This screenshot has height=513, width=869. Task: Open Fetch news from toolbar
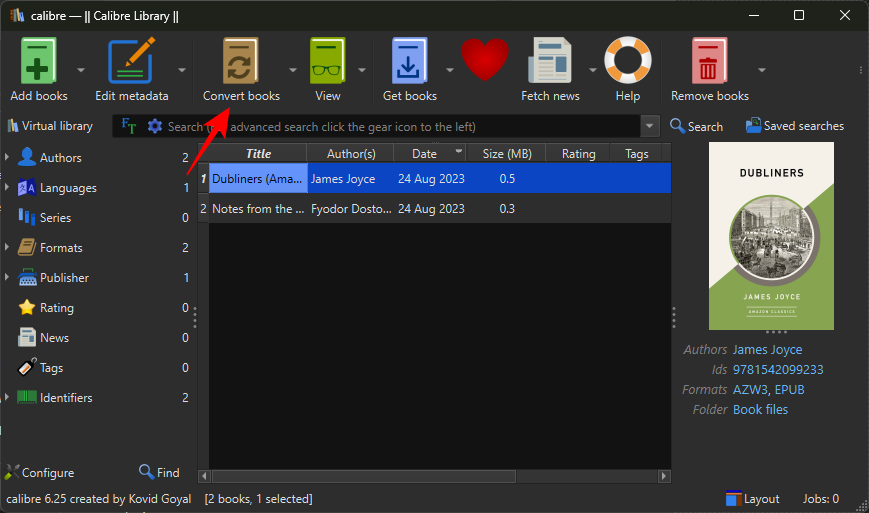[550, 62]
